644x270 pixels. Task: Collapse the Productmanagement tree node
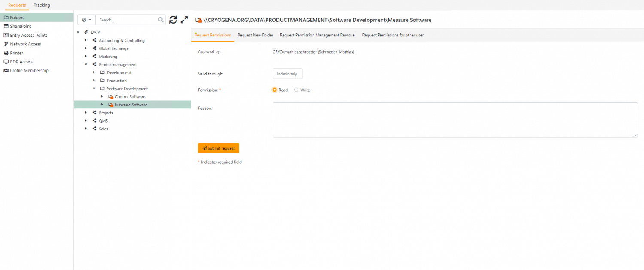point(86,65)
